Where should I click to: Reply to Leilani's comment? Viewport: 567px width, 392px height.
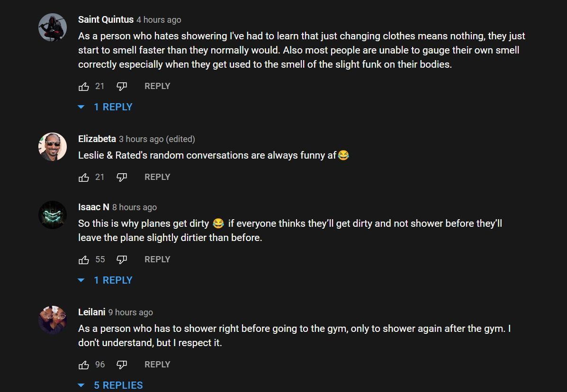(x=157, y=365)
